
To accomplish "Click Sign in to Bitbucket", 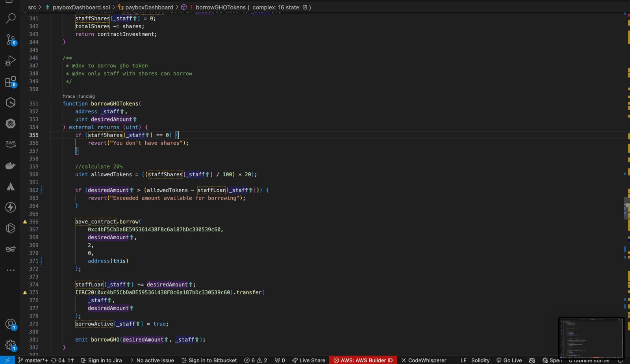I will click(209, 360).
